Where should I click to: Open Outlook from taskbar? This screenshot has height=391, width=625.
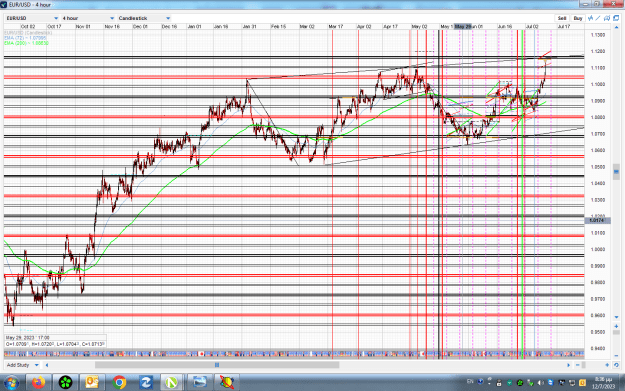[92, 383]
